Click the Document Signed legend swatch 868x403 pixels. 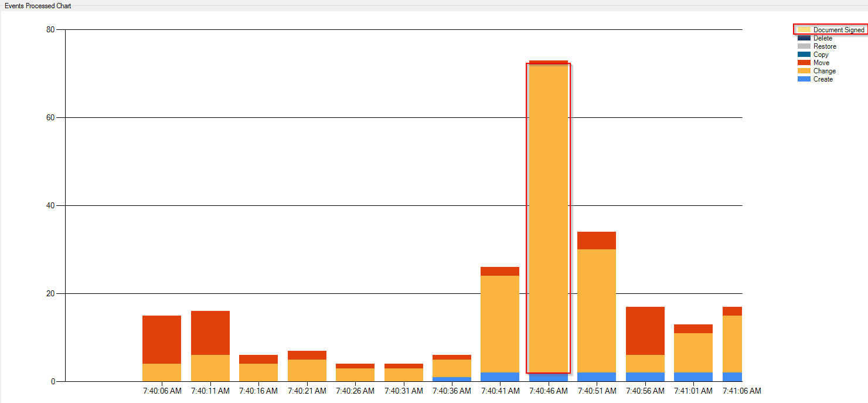[x=804, y=29]
